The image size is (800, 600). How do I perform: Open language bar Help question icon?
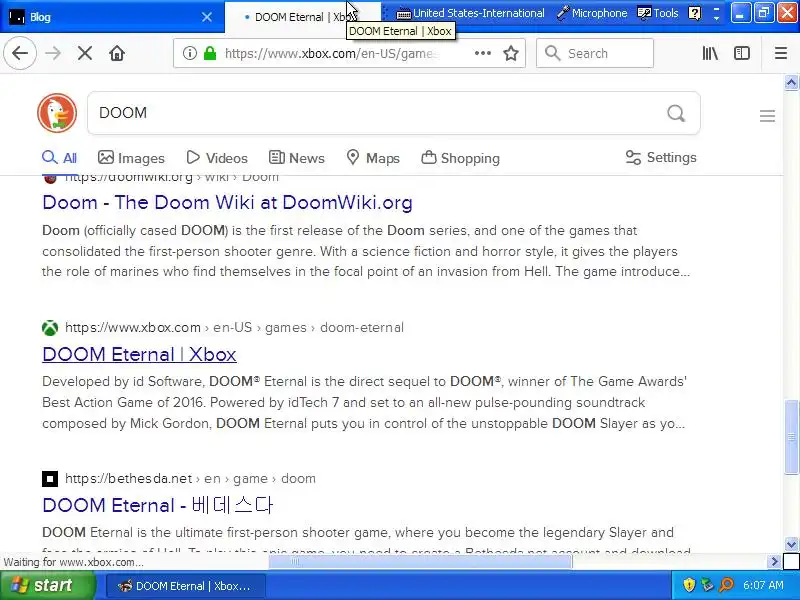coord(694,13)
